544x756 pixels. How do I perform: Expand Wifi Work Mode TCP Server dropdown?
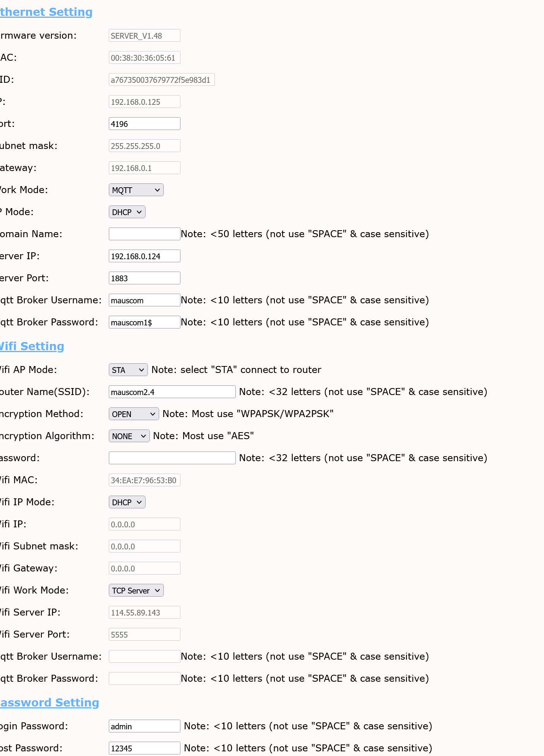coord(136,590)
